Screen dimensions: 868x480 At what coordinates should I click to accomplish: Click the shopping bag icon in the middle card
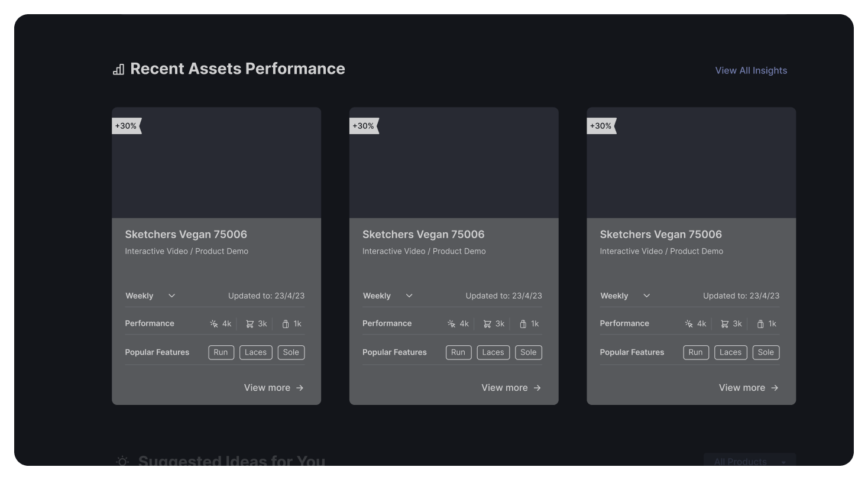point(523,324)
